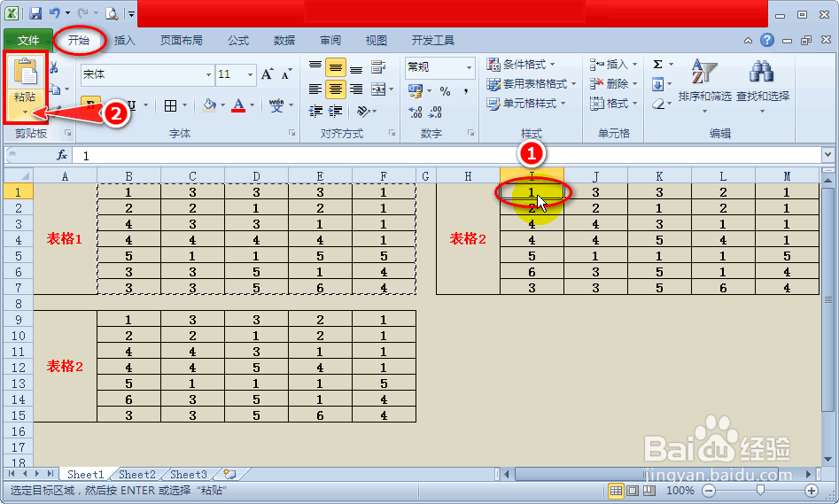Click the 插入 cells insert button
839x504 pixels.
(613, 65)
